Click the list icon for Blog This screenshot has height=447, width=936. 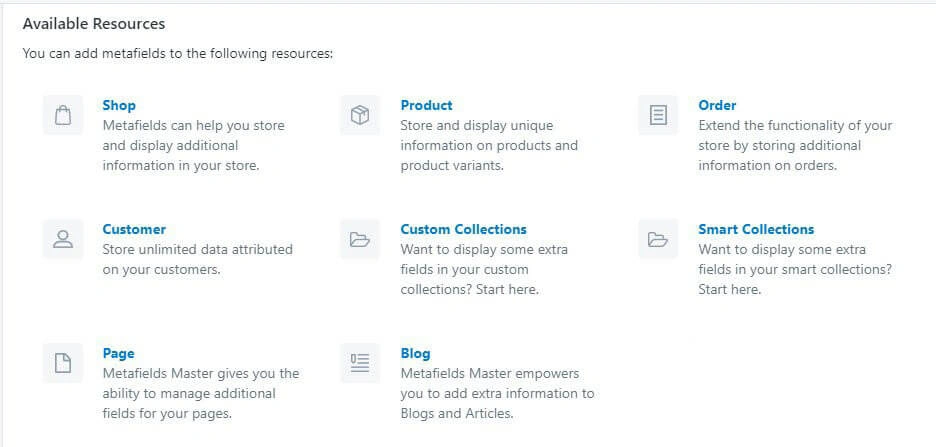coord(360,363)
